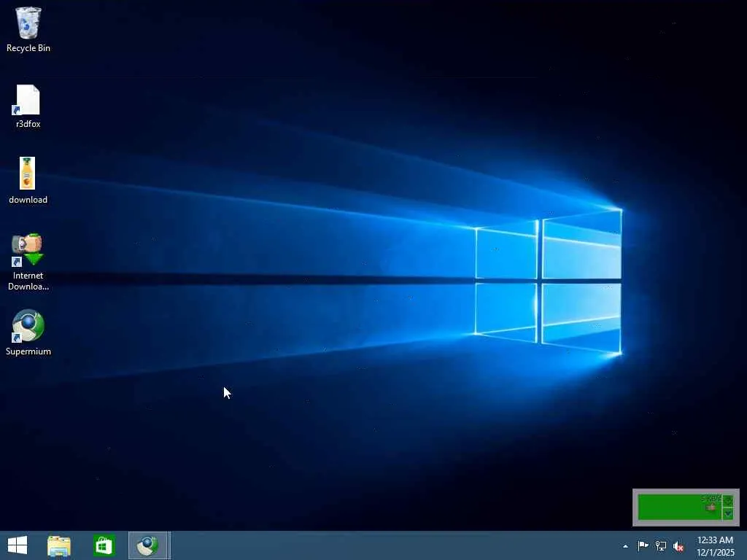Click the muted speaker volume icon

[x=678, y=546]
